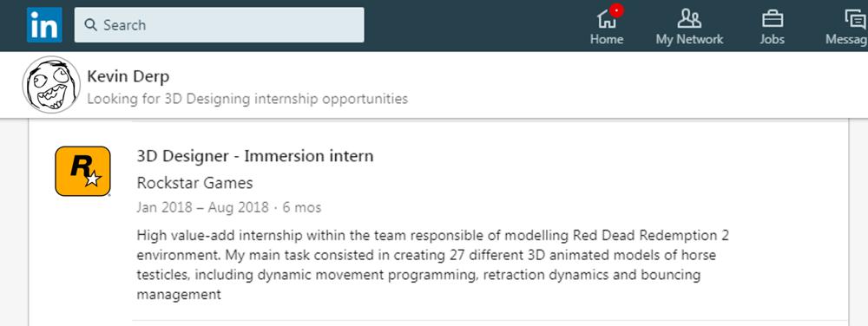Select the Messaging menu label
This screenshot has height=326, width=868.
[x=846, y=39]
